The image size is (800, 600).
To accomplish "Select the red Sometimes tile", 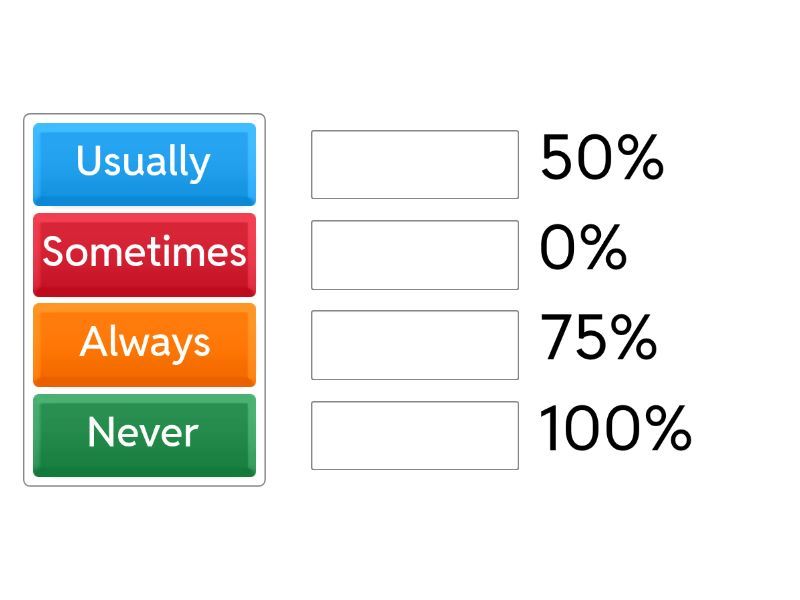I will 144,254.
